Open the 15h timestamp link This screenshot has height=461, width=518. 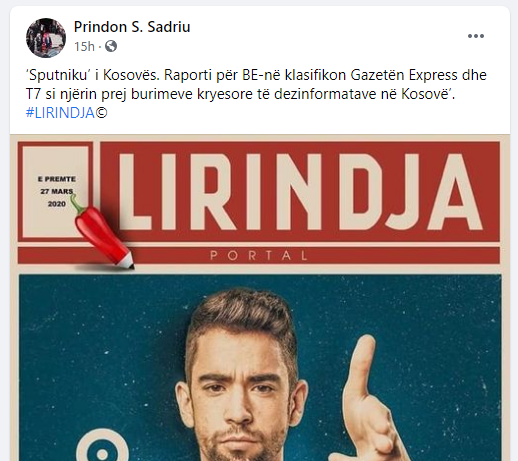coord(84,46)
